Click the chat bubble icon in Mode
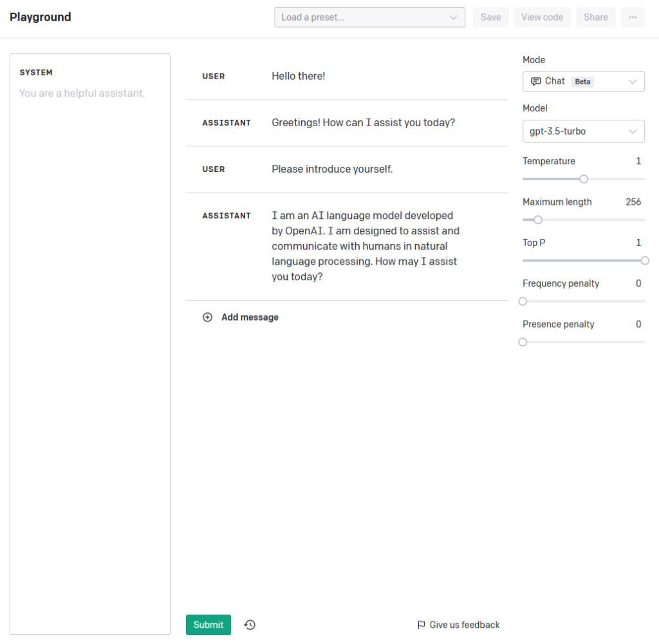The width and height of the screenshot is (659, 644). tap(535, 81)
